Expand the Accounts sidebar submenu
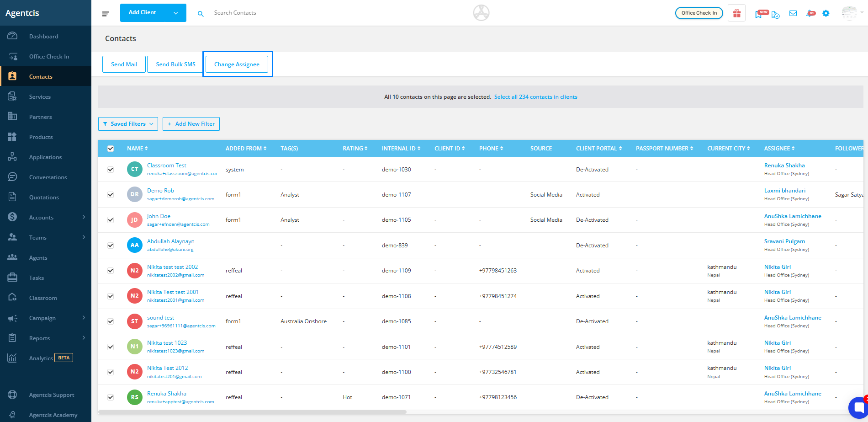 84,217
